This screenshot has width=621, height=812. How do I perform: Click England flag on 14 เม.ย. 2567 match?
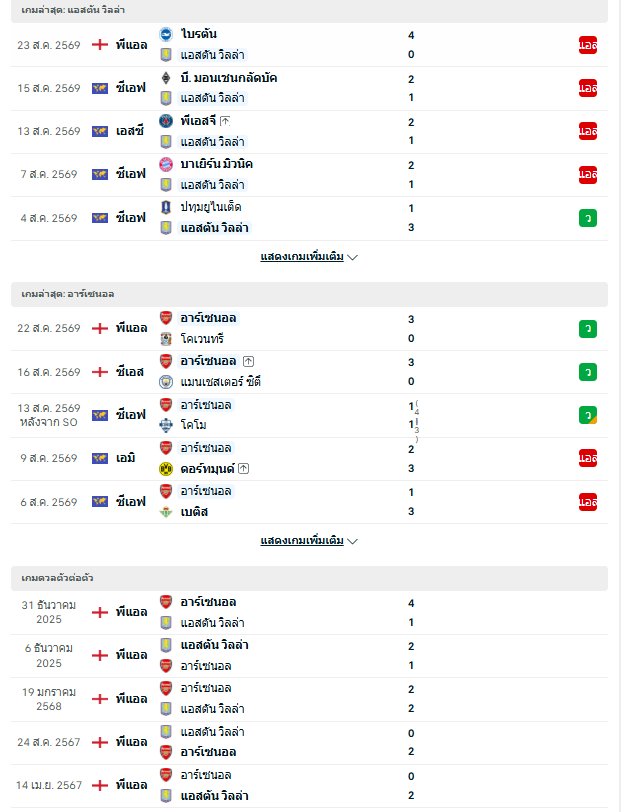pyautogui.click(x=99, y=786)
